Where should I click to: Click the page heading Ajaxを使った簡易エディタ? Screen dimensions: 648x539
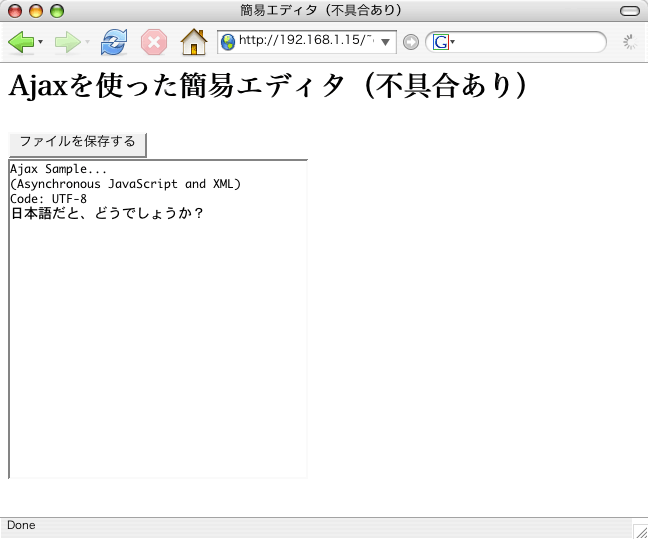(x=268, y=86)
